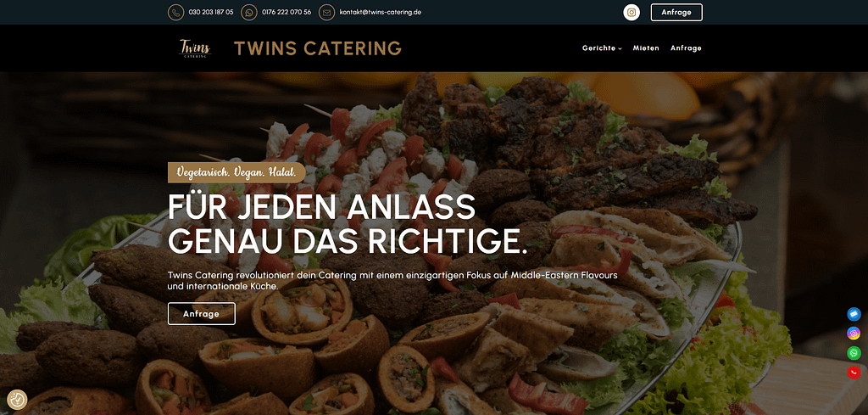Click the red floating phone icon
Viewport: 868px width, 415px height.
854,373
